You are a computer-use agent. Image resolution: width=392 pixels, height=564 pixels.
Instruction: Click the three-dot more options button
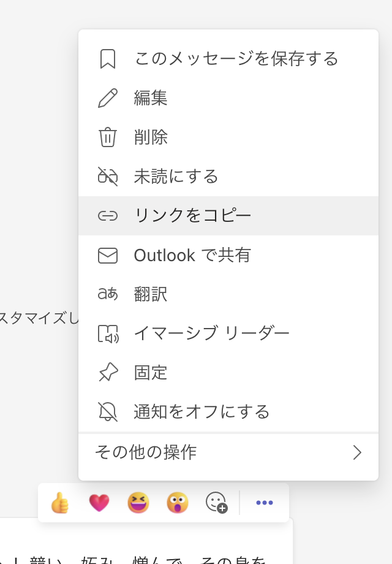click(265, 503)
